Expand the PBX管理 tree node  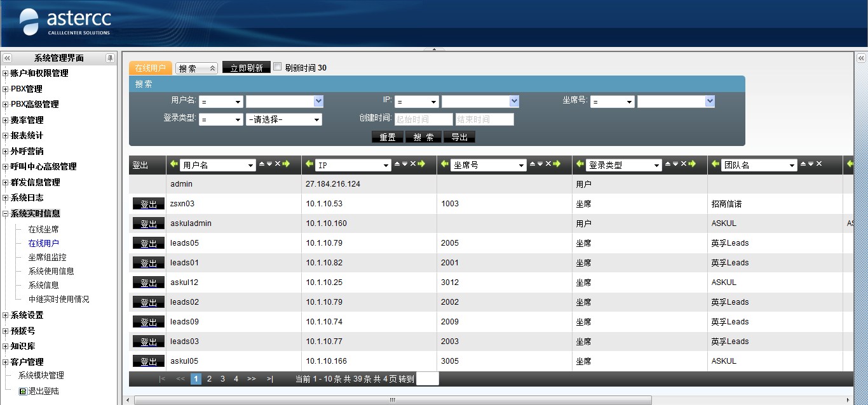pos(6,89)
